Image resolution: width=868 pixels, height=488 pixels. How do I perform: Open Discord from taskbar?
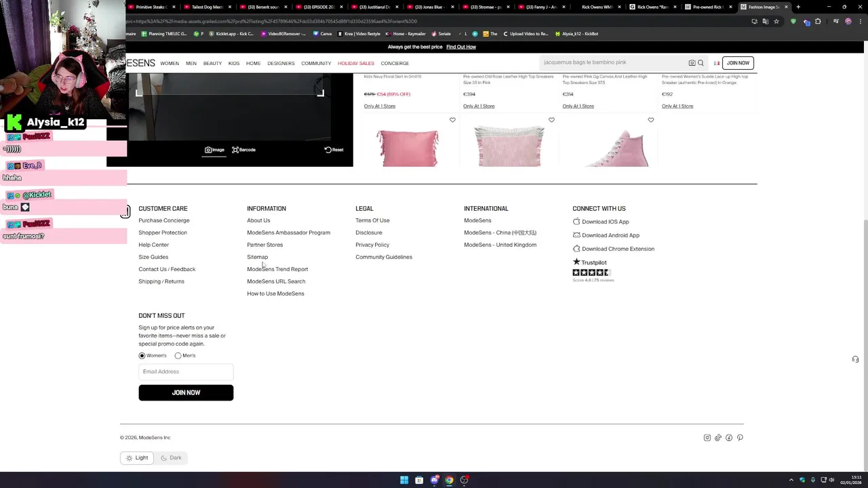tap(435, 480)
